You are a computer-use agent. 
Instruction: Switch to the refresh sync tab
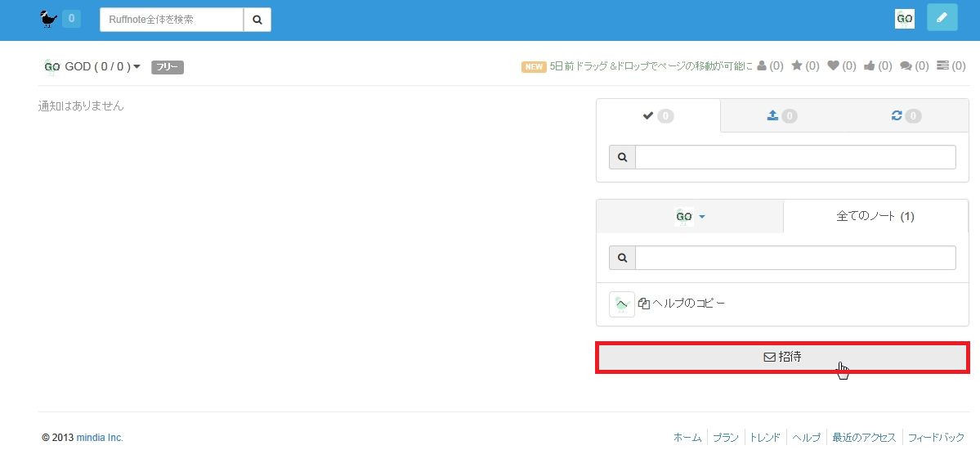(x=906, y=116)
